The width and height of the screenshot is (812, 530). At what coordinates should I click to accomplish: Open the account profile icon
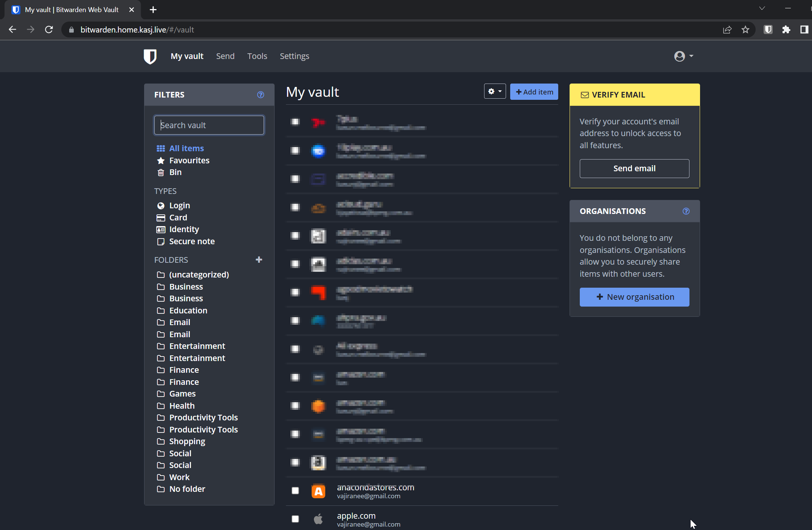pos(680,56)
